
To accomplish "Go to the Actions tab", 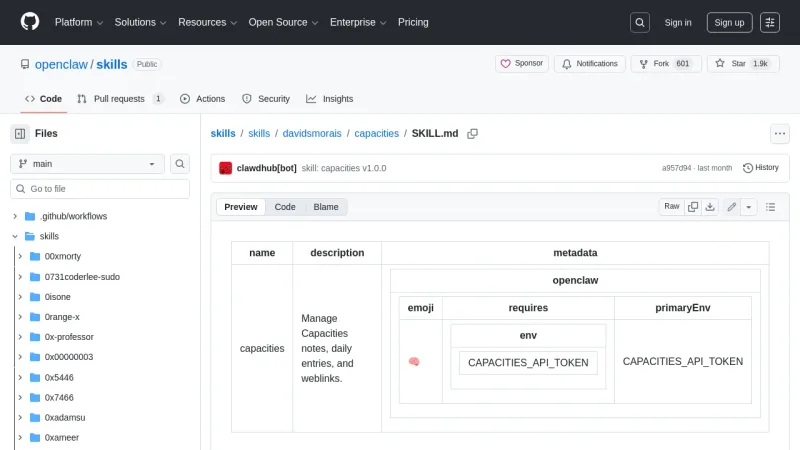I will 203,99.
